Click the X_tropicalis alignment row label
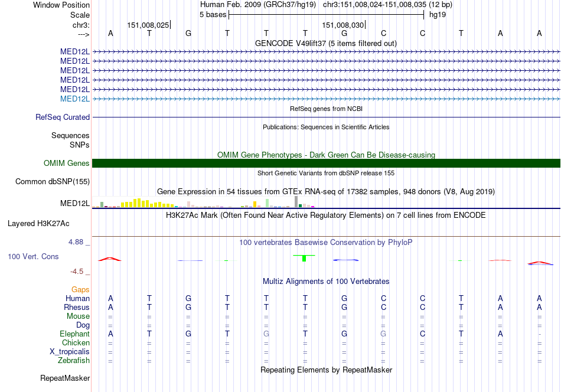The width and height of the screenshot is (561, 392). point(70,352)
